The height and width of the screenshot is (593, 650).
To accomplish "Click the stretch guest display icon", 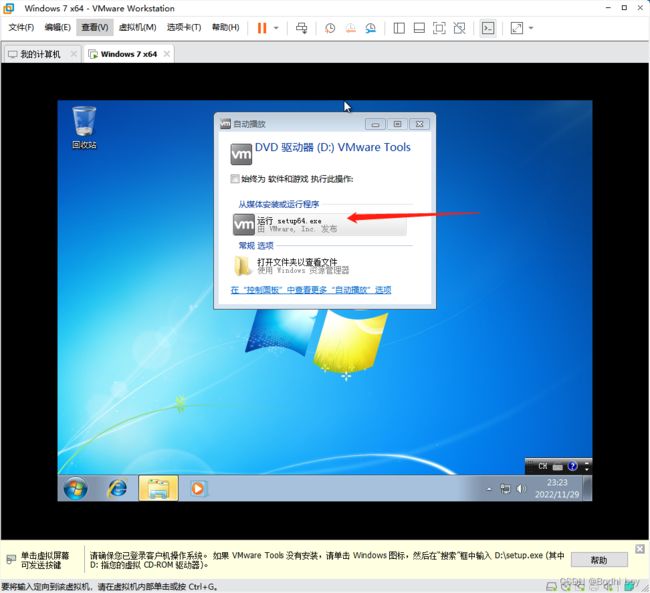I will [x=517, y=28].
